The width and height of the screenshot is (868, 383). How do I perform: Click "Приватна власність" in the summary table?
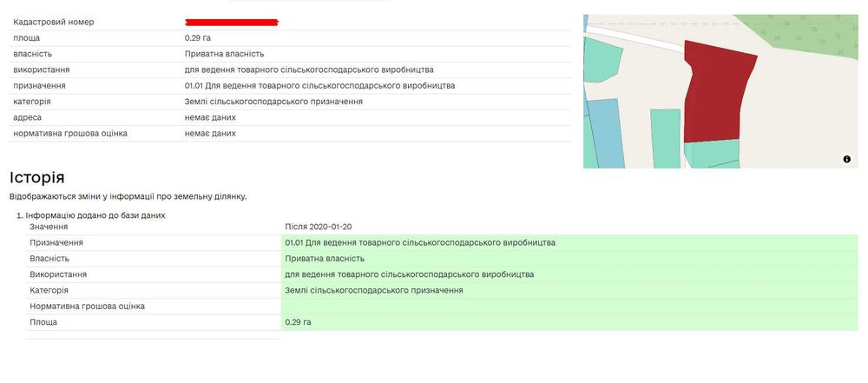[x=224, y=54]
